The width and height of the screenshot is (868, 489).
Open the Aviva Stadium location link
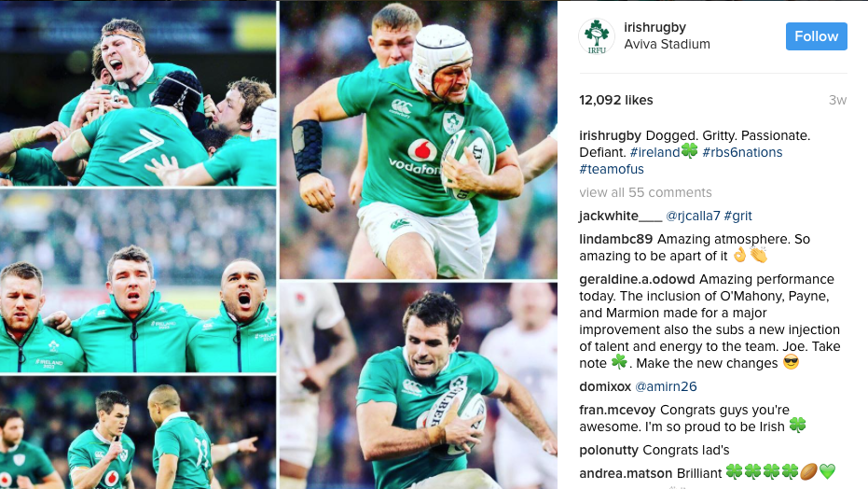point(667,44)
